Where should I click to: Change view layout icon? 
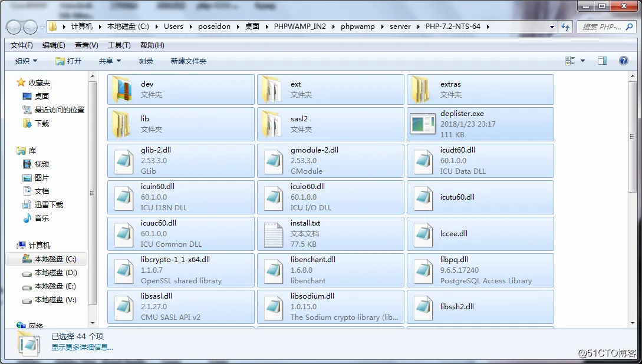click(x=570, y=61)
